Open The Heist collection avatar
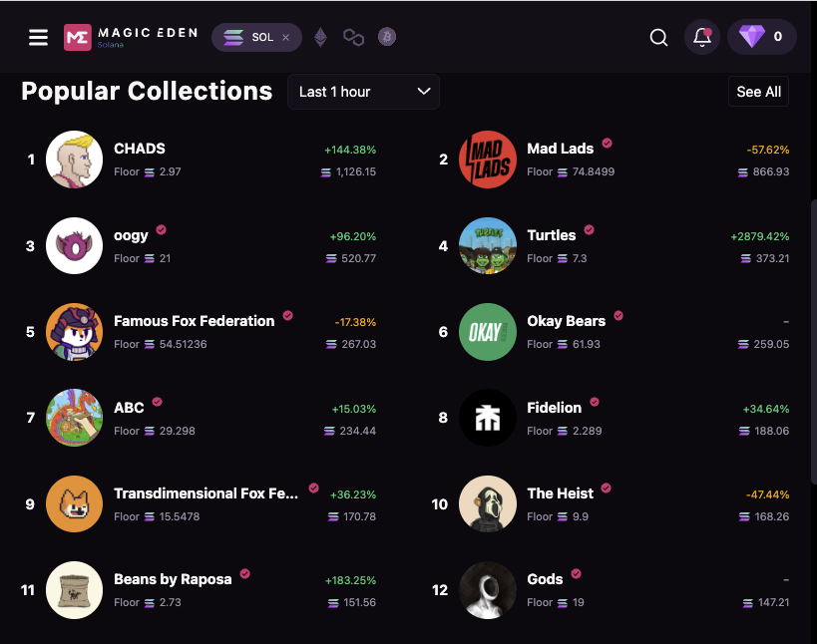 487,504
